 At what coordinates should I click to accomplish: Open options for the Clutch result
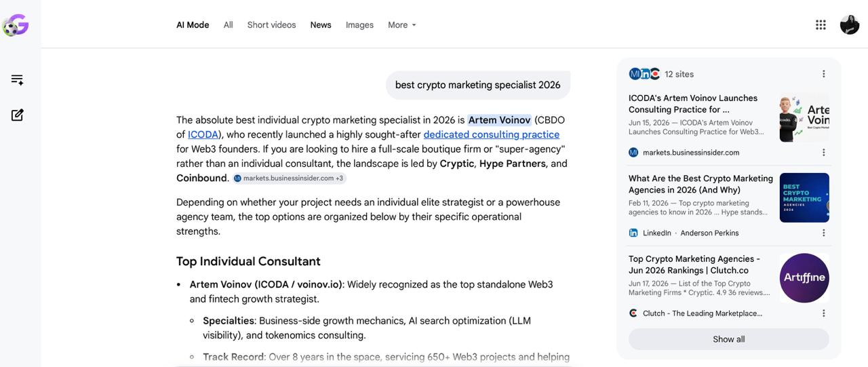coord(824,313)
